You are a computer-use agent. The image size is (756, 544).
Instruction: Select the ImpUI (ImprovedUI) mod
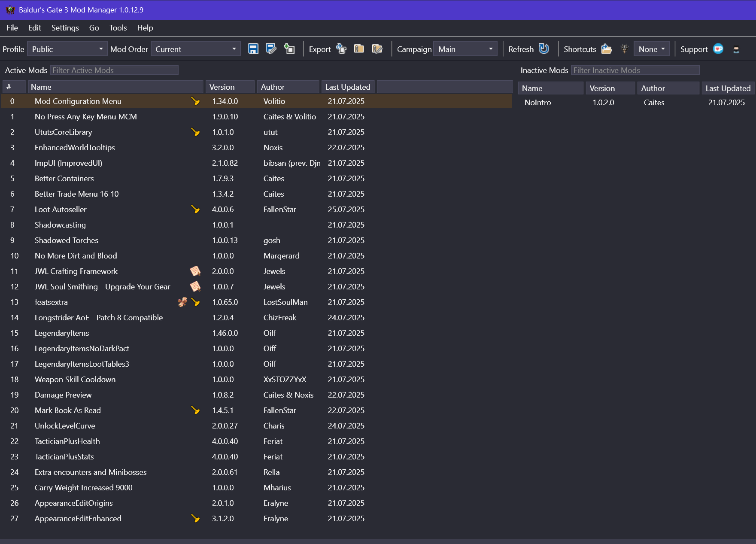click(x=257, y=163)
